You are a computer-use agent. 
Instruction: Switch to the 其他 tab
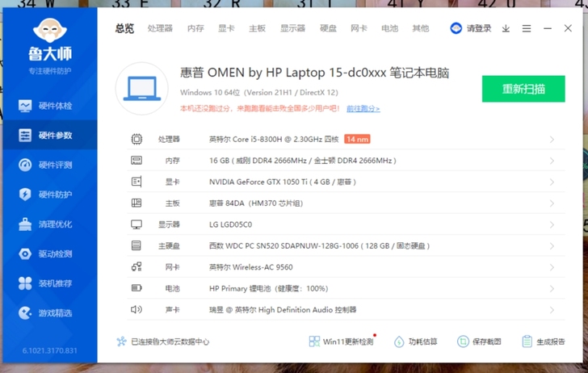coord(420,28)
